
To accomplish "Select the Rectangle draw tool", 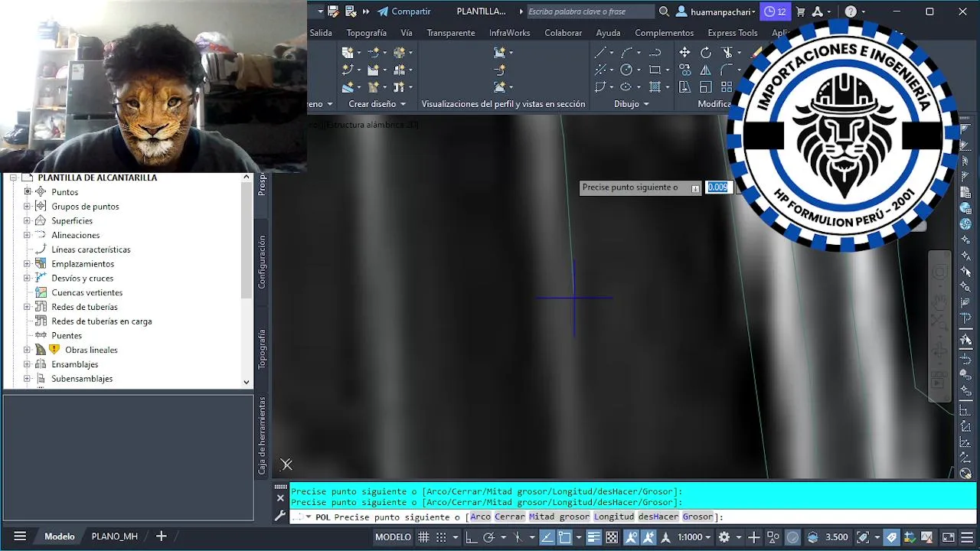I will [655, 70].
